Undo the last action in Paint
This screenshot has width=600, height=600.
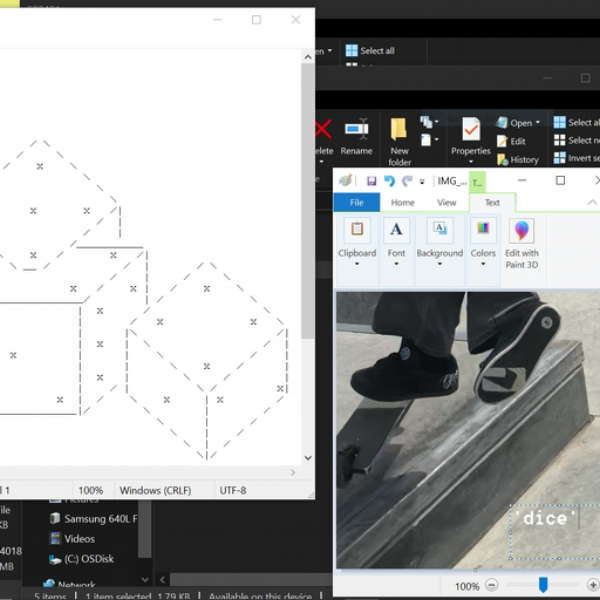[389, 181]
